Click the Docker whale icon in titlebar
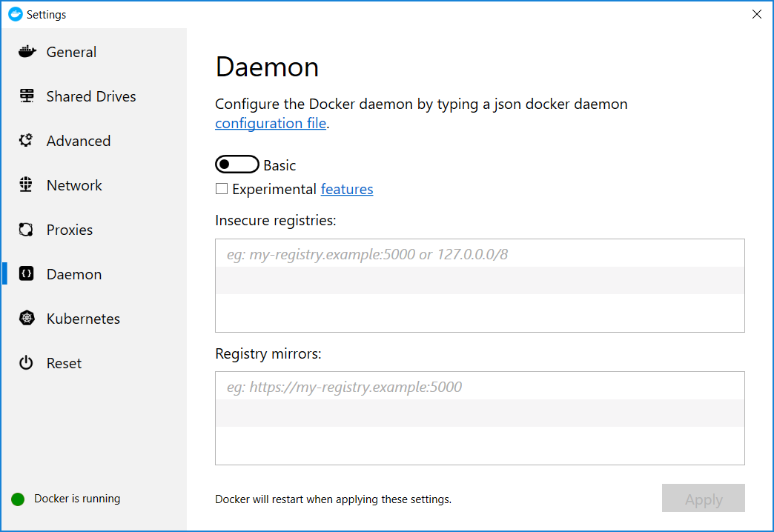 click(13, 14)
